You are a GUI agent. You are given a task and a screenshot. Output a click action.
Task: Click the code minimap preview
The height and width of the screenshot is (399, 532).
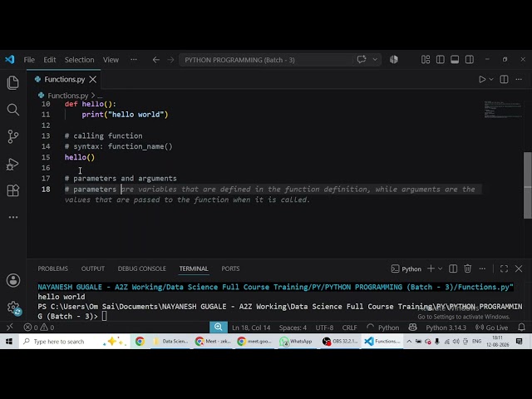click(x=503, y=109)
